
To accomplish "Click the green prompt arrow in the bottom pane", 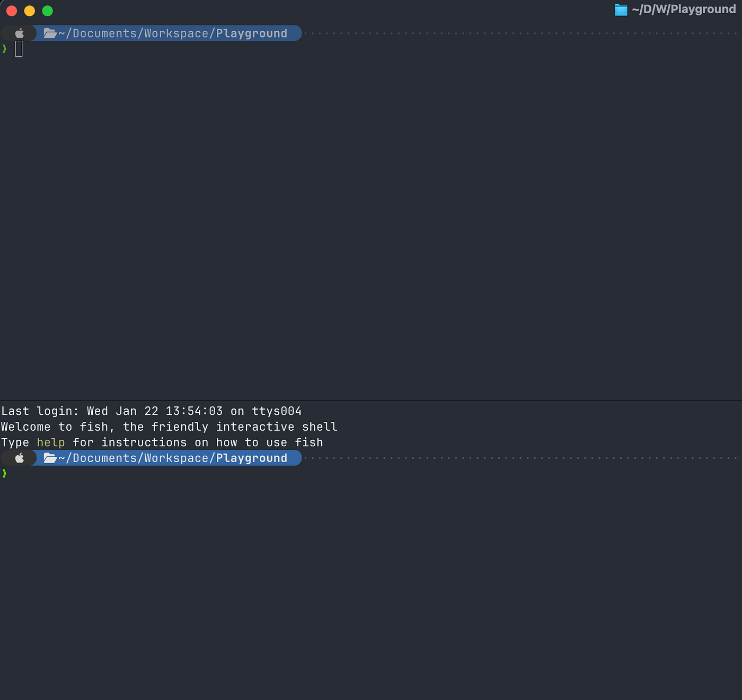I will 4,473.
